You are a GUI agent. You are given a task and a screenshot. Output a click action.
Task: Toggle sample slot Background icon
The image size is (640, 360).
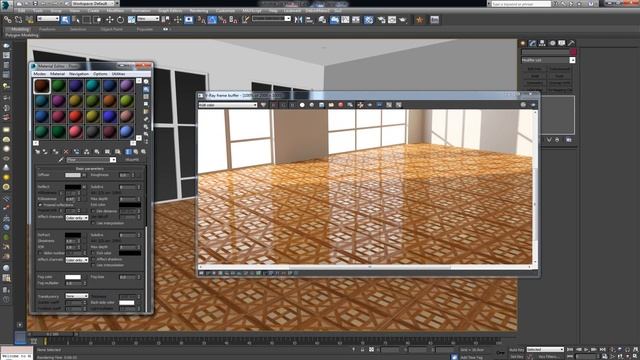tap(146, 97)
